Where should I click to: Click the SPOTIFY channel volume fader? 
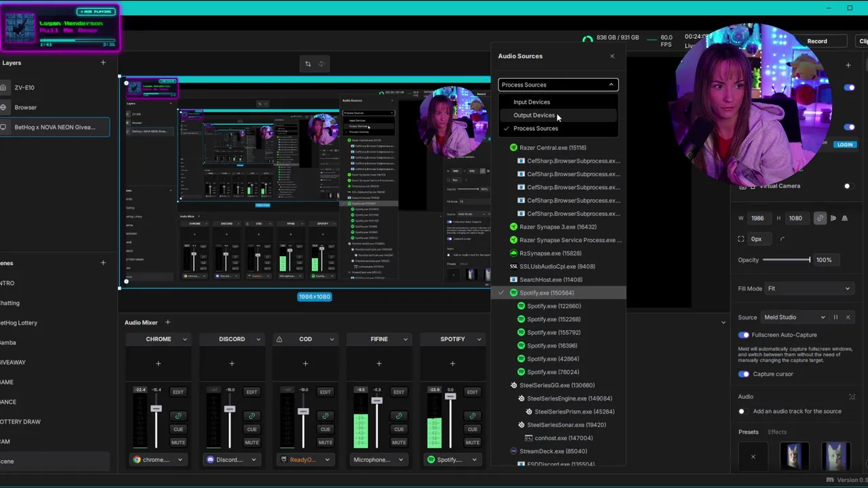(450, 396)
